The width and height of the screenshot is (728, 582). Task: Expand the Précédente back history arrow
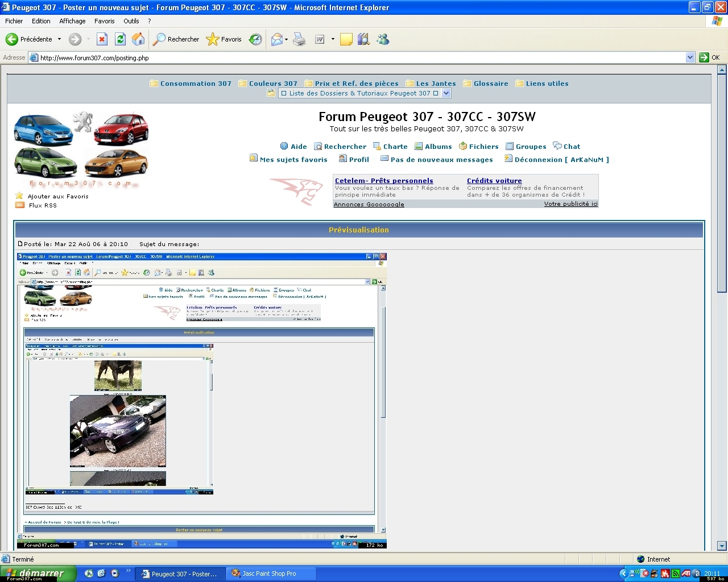click(60, 39)
